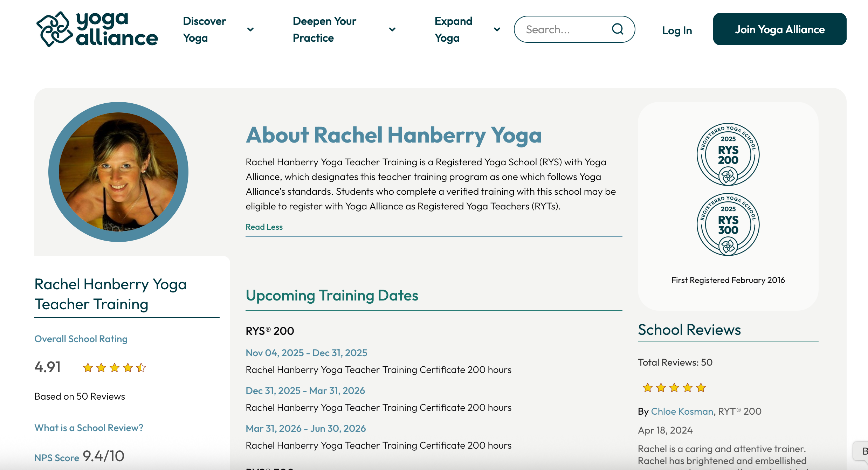868x470 pixels.
Task: Open reviewer Chloe Kosman's profile link
Action: click(x=682, y=411)
